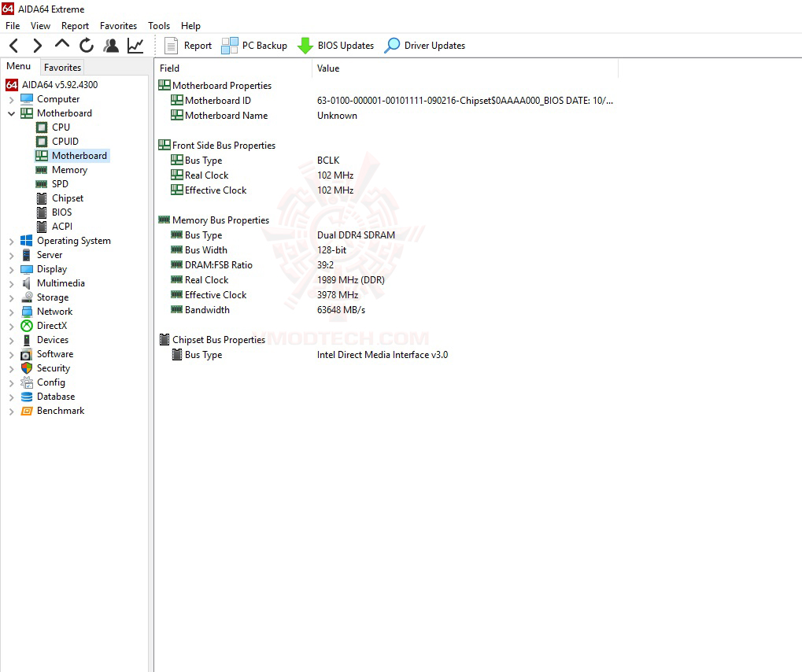Go back with the left arrow toolbar icon
This screenshot has height=672, width=802.
[14, 46]
